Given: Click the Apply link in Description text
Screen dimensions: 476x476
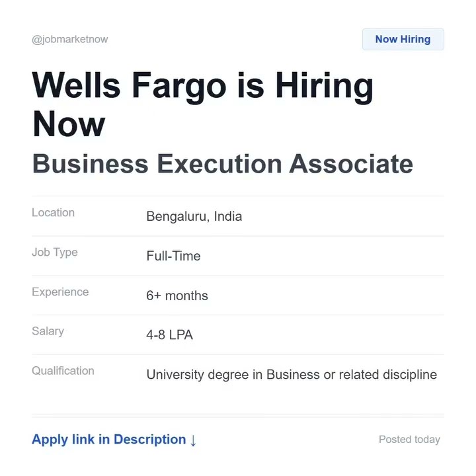Looking at the screenshot, I should coord(108,440).
